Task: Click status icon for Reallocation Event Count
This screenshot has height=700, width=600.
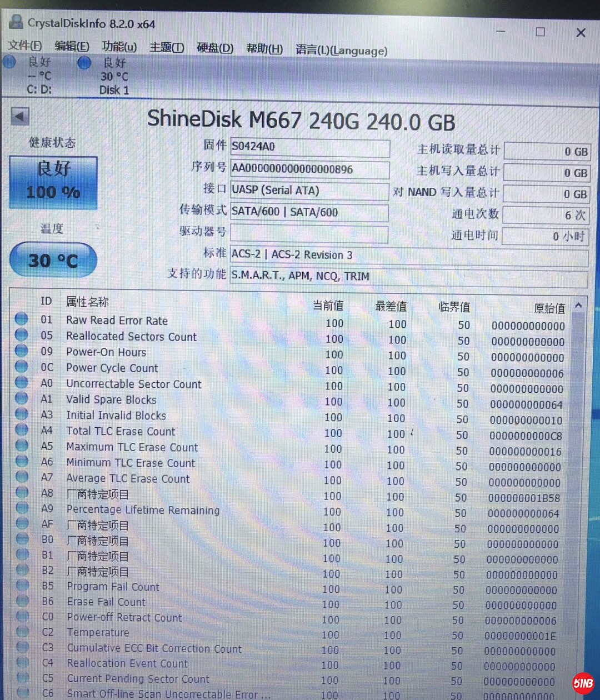Action: [x=23, y=662]
